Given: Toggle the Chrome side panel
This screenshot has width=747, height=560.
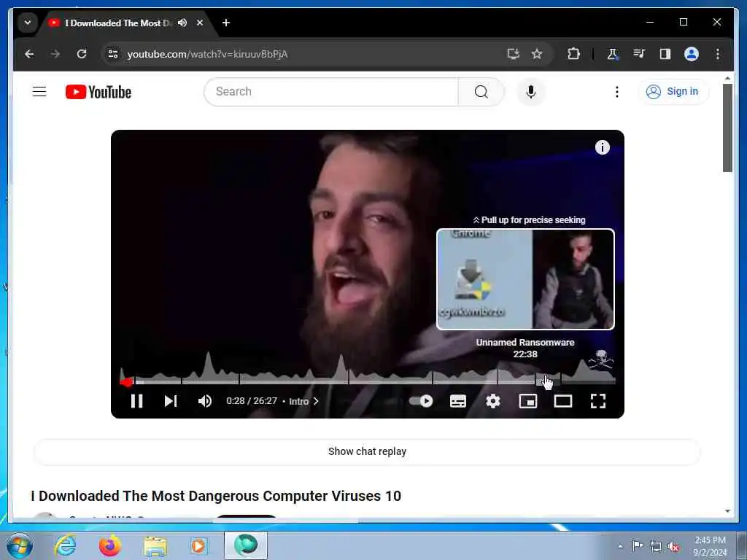Looking at the screenshot, I should click(665, 54).
